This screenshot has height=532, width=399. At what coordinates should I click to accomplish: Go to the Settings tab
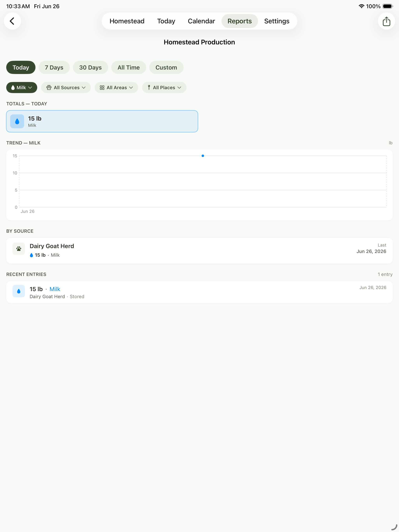coord(276,21)
